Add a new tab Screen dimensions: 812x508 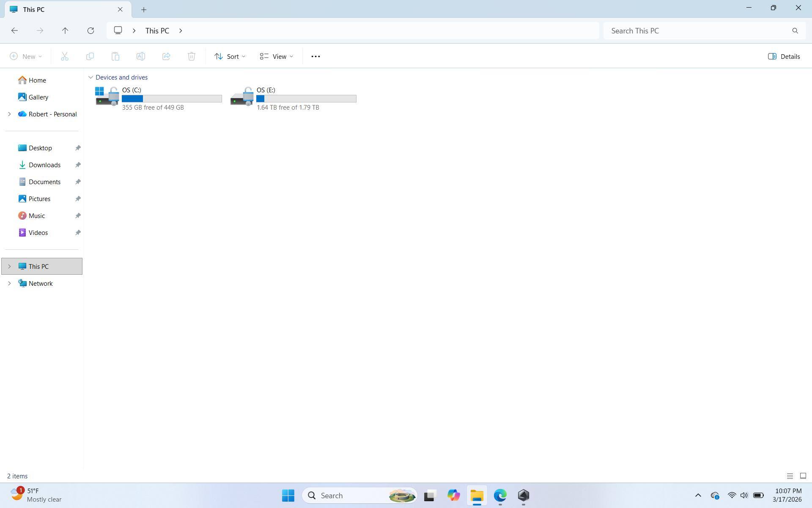click(144, 9)
